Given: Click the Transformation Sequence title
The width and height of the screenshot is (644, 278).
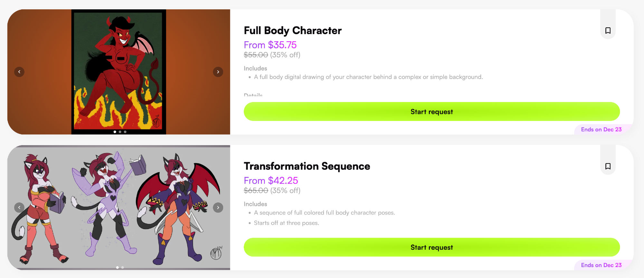Looking at the screenshot, I should [307, 166].
